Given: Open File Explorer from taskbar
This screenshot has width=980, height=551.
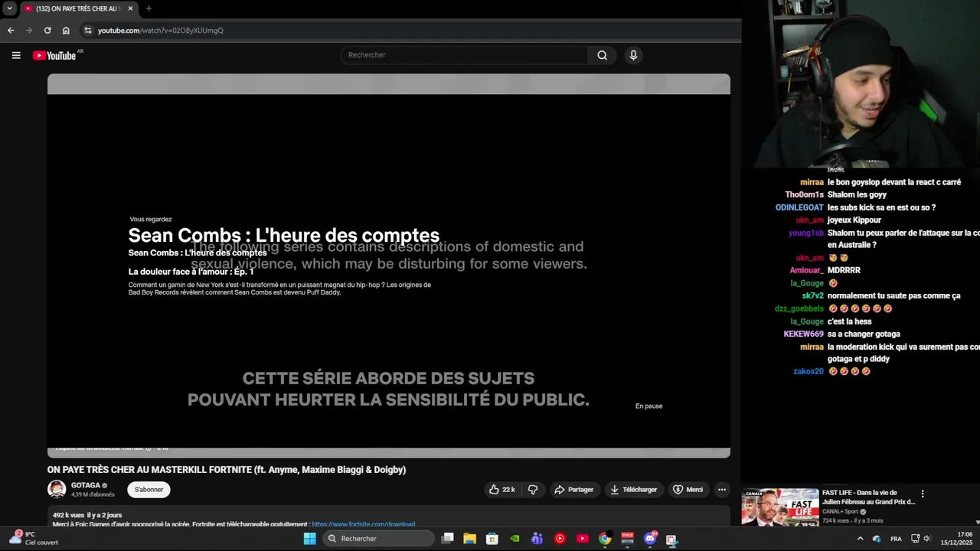Looking at the screenshot, I should click(470, 539).
